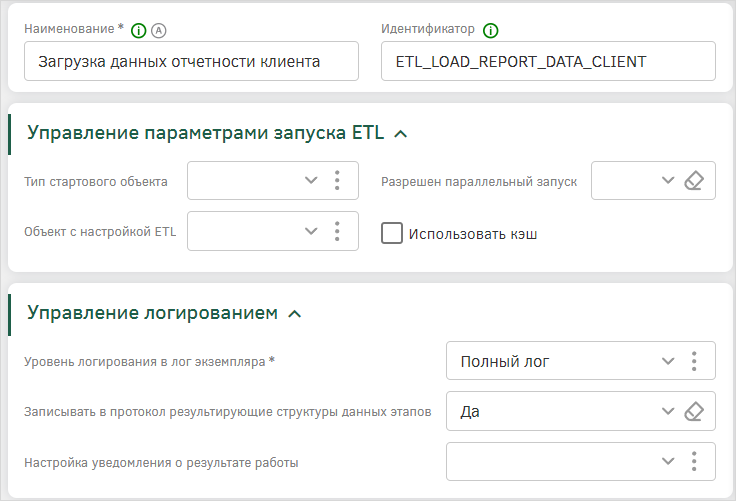Enable the Использовать кэш checkbox

[391, 233]
